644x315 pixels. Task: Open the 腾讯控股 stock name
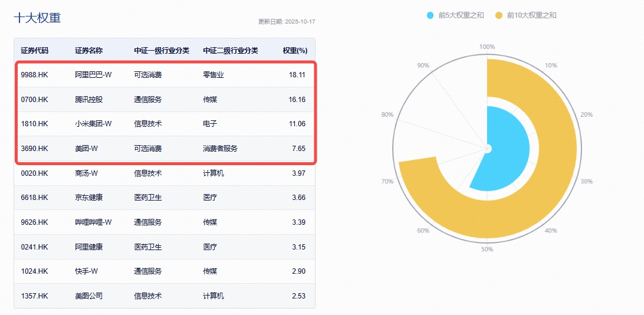pyautogui.click(x=89, y=100)
